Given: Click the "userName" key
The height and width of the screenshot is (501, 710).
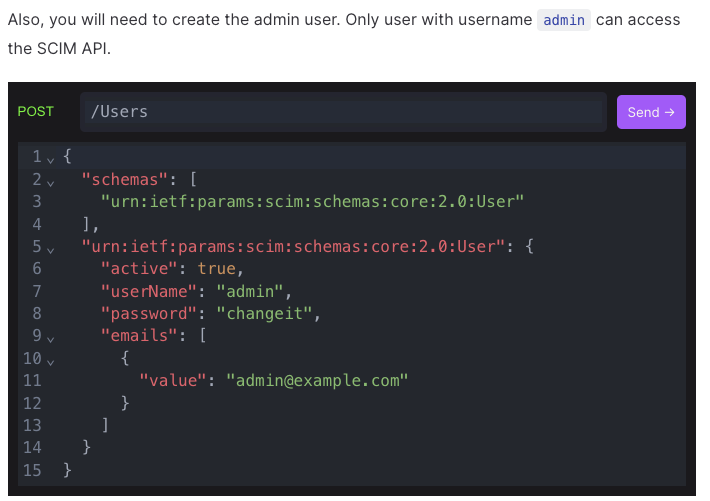Looking at the screenshot, I should 149,291.
